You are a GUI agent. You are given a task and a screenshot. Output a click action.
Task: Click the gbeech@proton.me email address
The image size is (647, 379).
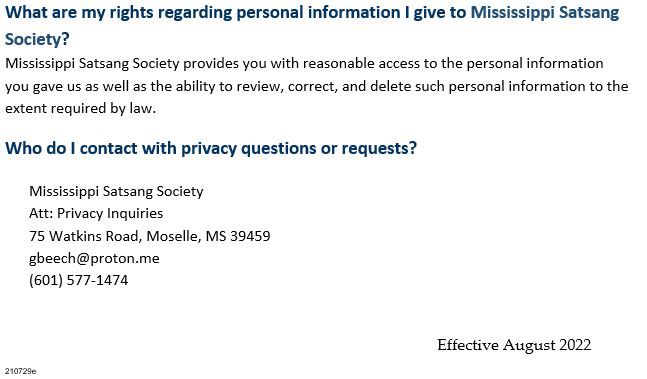(94, 258)
